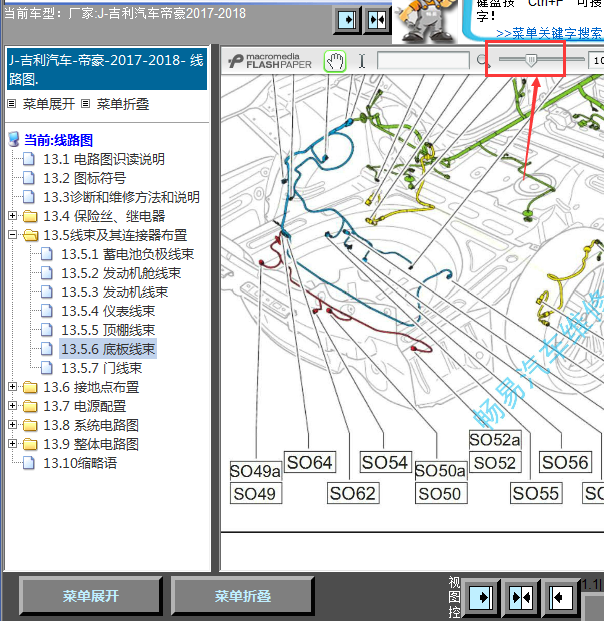Click the 13.5.6 底板线束 document icon
604x621 pixels.
47,349
